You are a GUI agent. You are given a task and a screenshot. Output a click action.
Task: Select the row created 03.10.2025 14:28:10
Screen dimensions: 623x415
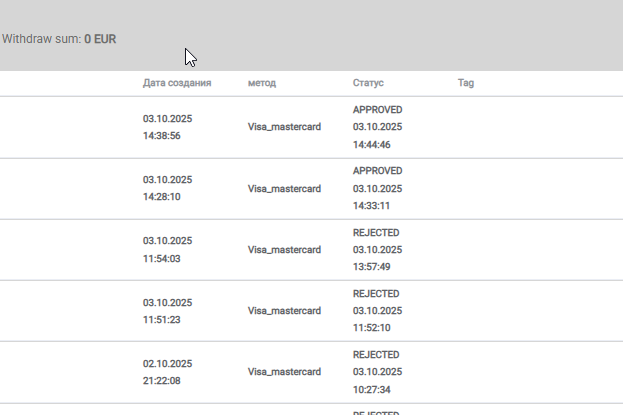pos(168,188)
